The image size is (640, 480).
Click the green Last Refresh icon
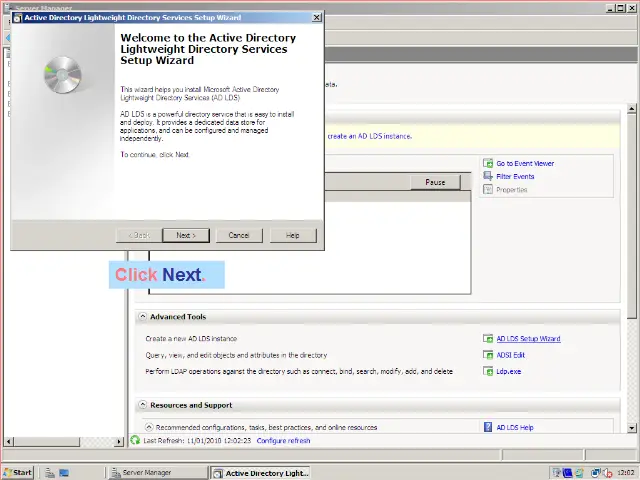coord(135,440)
